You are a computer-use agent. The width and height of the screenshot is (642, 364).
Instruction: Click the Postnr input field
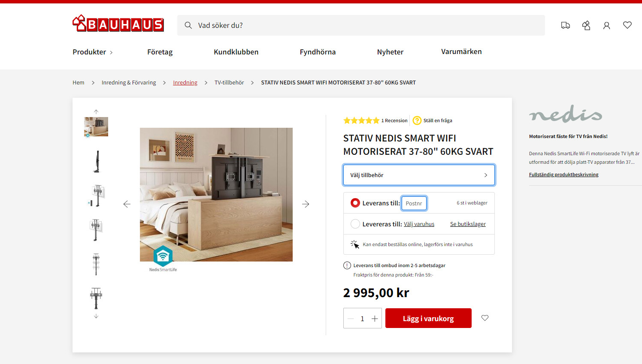[x=414, y=203]
